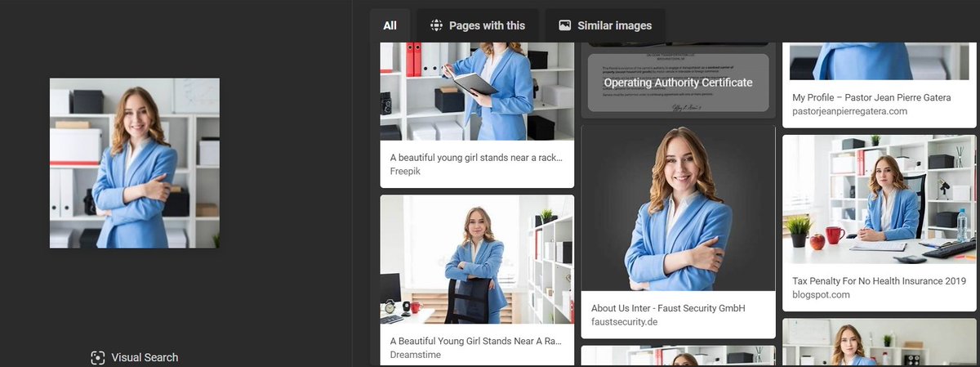Open the Dreamstime result image
The image size is (980, 367).
coord(477,259)
